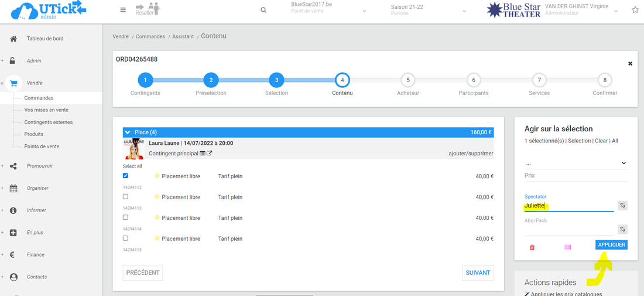Go to step 5 Acheteur
Image resolution: width=644 pixels, height=296 pixels.
click(x=407, y=80)
